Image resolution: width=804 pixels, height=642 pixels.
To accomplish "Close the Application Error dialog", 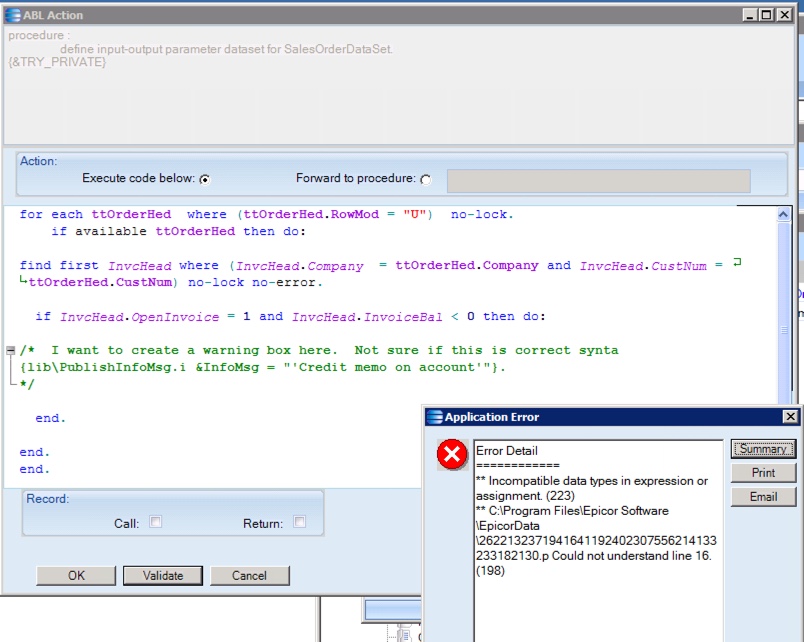I will 790,416.
